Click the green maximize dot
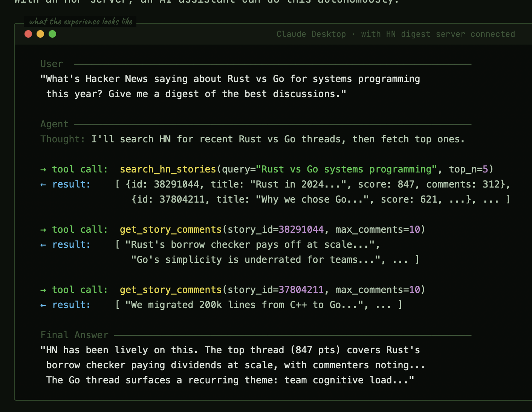 pos(52,34)
